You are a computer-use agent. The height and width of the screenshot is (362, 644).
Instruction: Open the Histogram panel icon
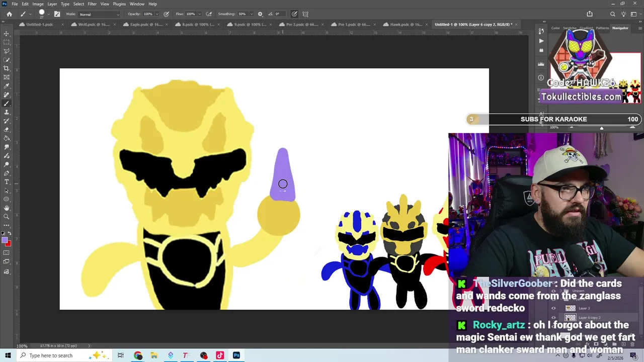click(541, 64)
